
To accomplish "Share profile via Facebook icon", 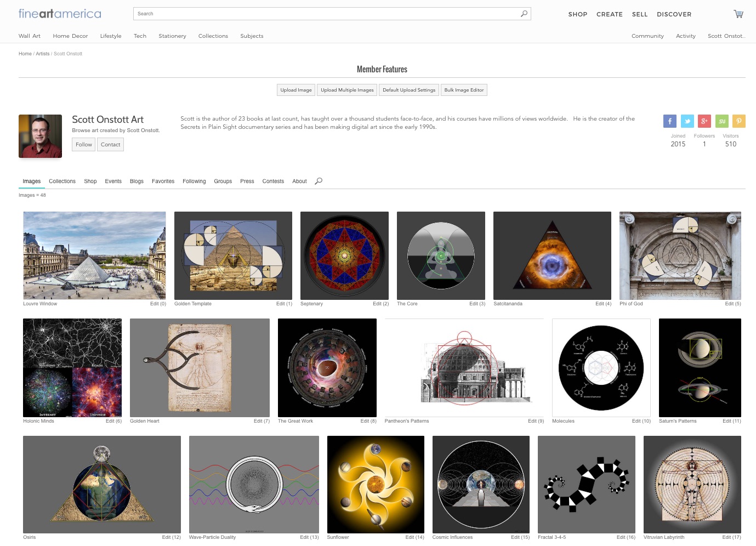I will (x=670, y=121).
